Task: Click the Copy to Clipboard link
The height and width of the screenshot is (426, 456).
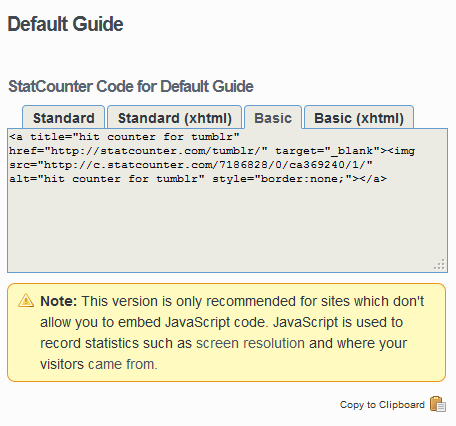Action: [382, 405]
